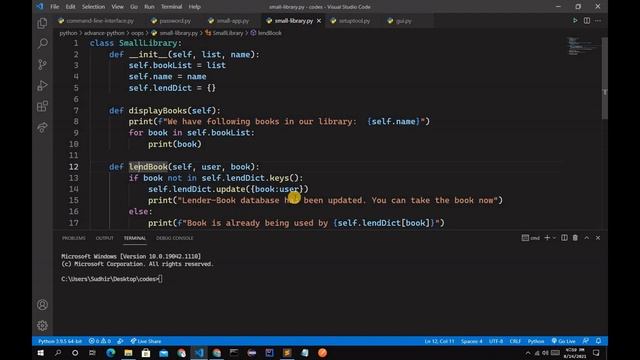Screen dimensions: 640x360
Task: Open the Run and Debug view
Action: pyautogui.click(x=42, y=85)
